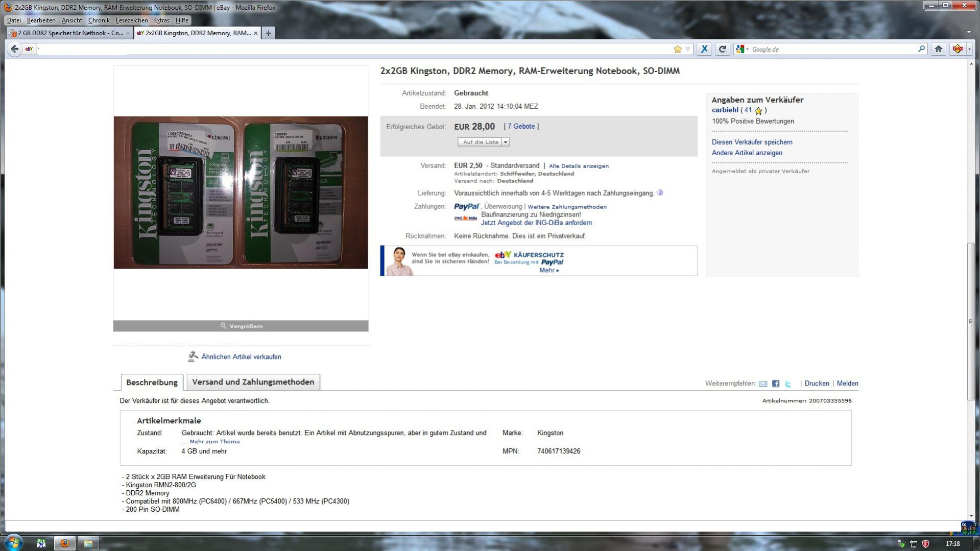Open Windows Explorer from the taskbar

coord(88,543)
